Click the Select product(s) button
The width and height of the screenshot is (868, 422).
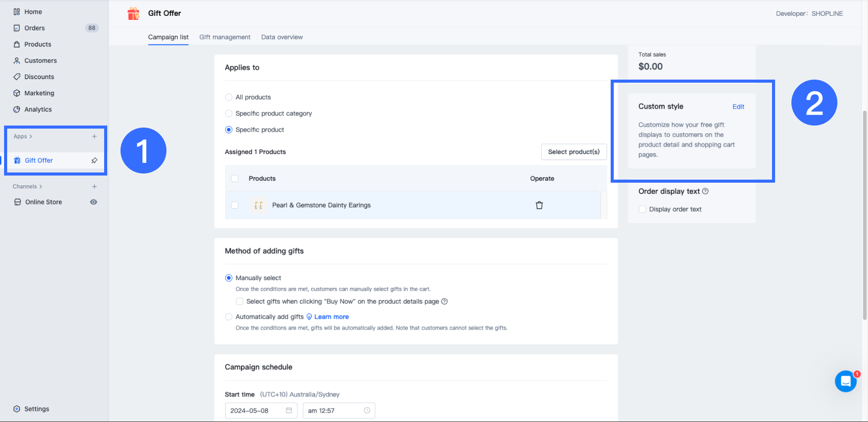[x=573, y=152]
